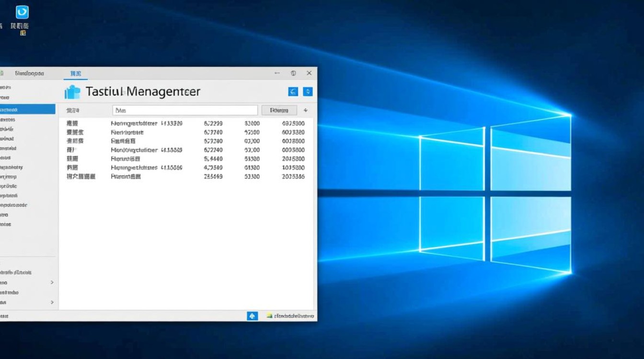Screen dimensions: 644x359
Task: Maximize the Tastiul Menagenteer window
Action: coord(293,73)
